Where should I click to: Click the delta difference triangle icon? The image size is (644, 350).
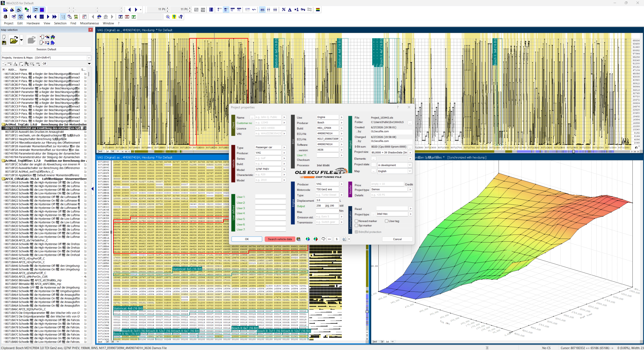pos(290,10)
